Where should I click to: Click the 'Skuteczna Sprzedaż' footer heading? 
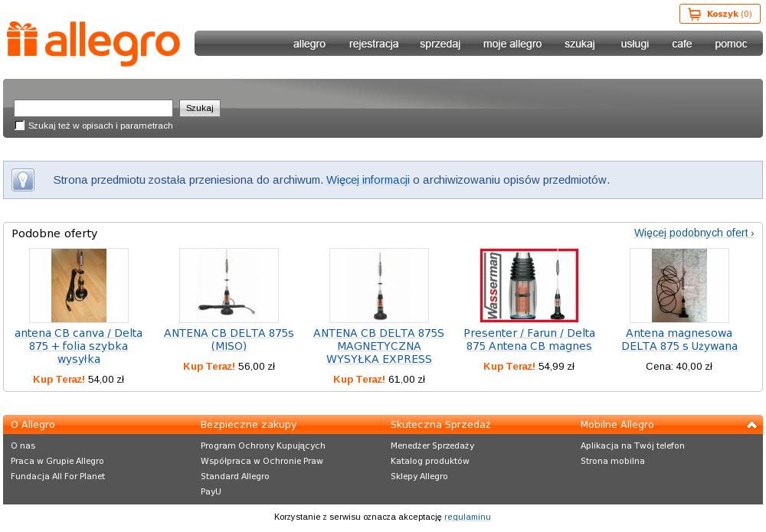[440, 425]
